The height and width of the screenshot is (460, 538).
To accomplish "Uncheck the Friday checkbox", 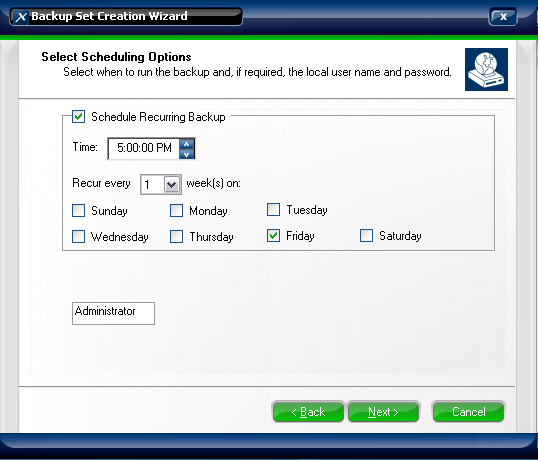I will 273,236.
